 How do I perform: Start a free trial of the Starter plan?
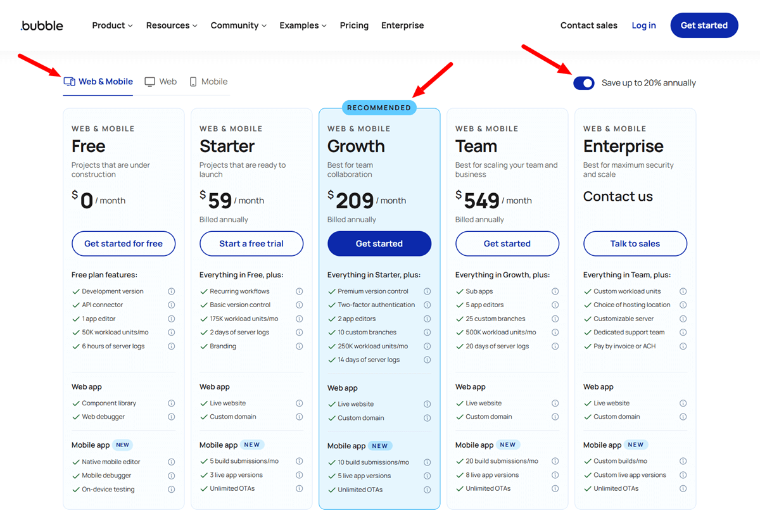[x=251, y=243]
